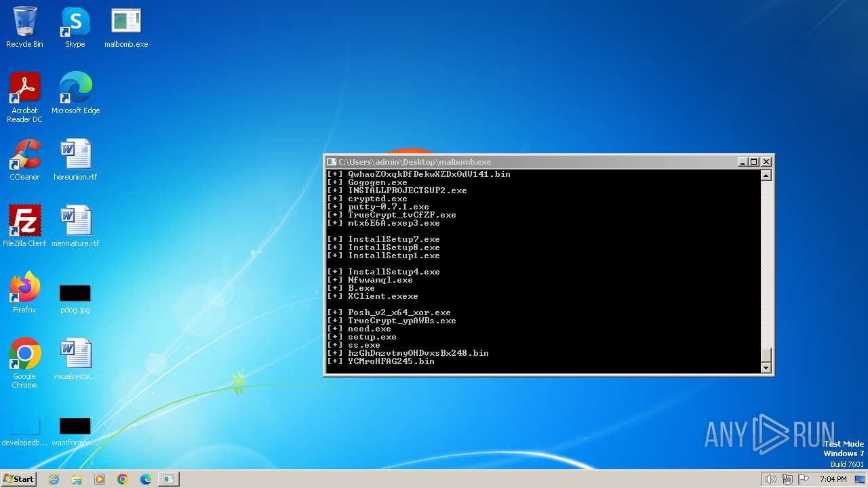Click the Nfwwamql.exe line
Image resolution: width=868 pixels, height=488 pixels.
(x=370, y=280)
